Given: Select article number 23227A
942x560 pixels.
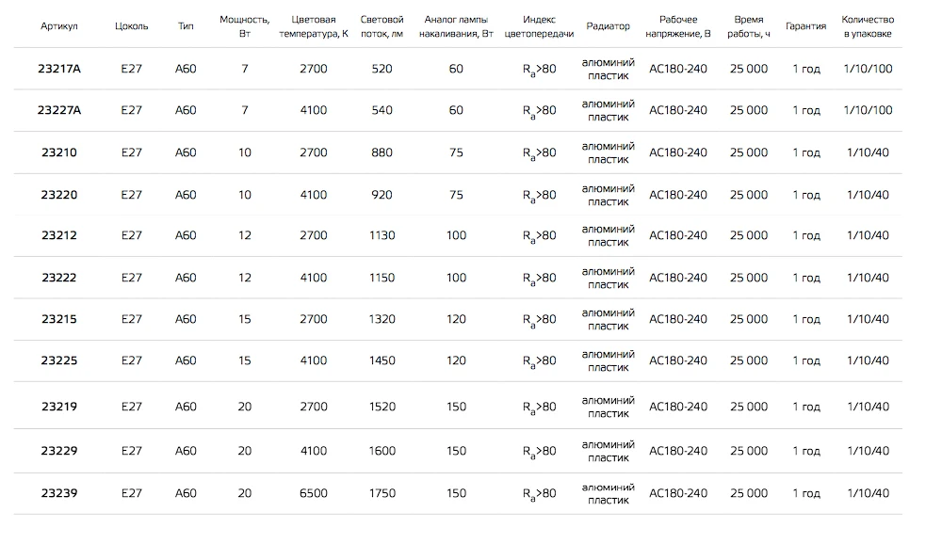Looking at the screenshot, I should pyautogui.click(x=58, y=110).
